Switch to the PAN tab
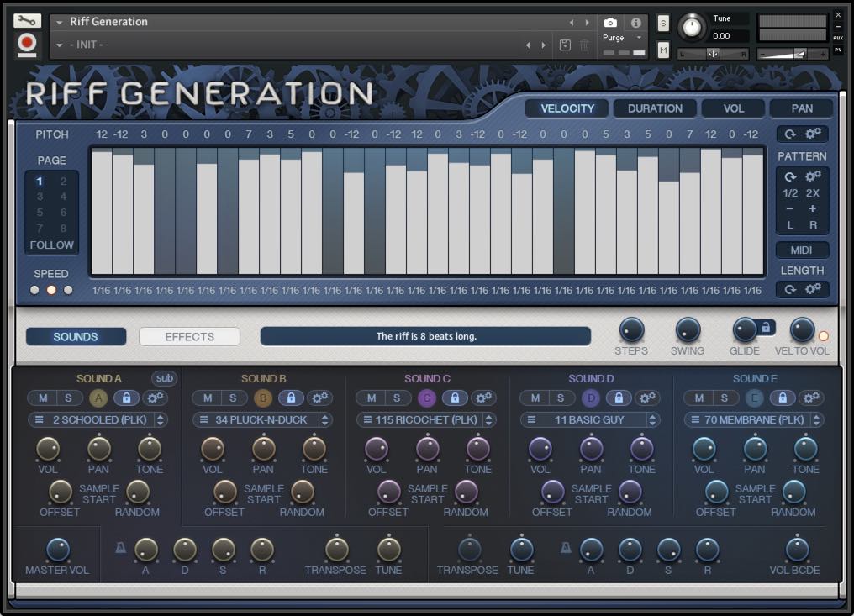This screenshot has width=854, height=616. 802,108
